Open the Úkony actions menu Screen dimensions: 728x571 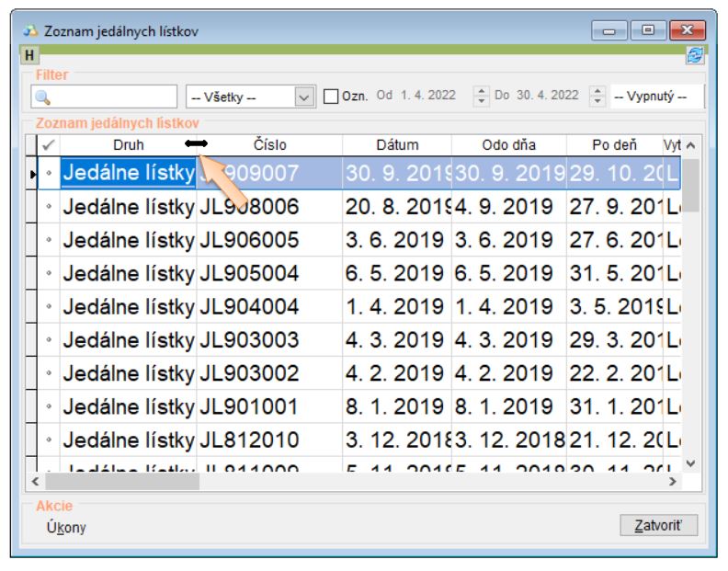coord(66,528)
